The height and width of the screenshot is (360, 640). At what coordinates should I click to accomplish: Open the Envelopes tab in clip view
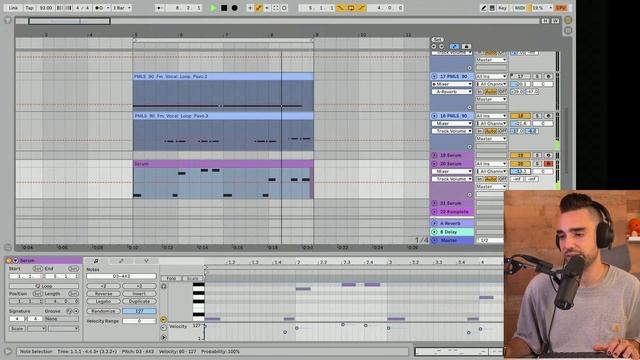pos(121,261)
